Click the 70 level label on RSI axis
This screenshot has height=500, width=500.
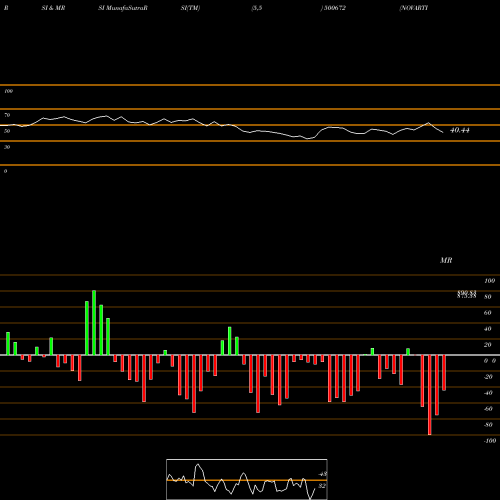click(7, 115)
